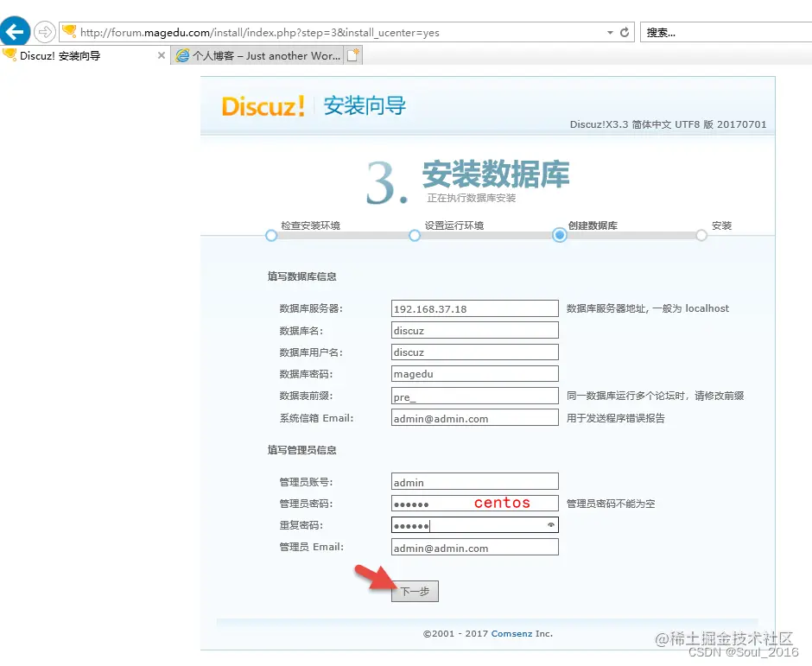Click the 填写数据库信息 heading text

click(302, 276)
